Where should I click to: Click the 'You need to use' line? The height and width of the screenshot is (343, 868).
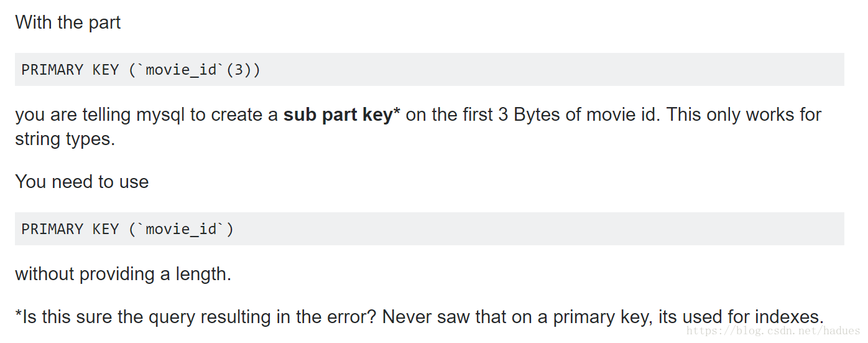[82, 182]
